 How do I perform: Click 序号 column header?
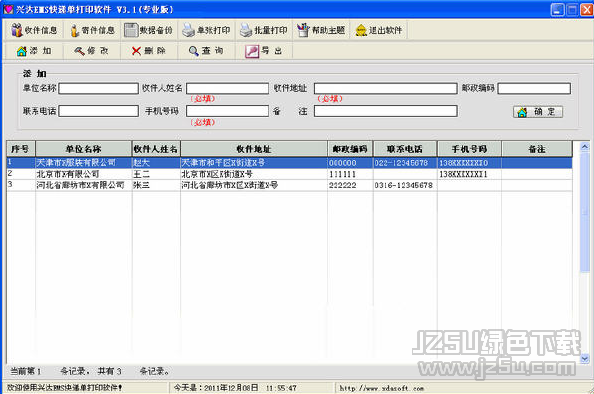coord(21,149)
